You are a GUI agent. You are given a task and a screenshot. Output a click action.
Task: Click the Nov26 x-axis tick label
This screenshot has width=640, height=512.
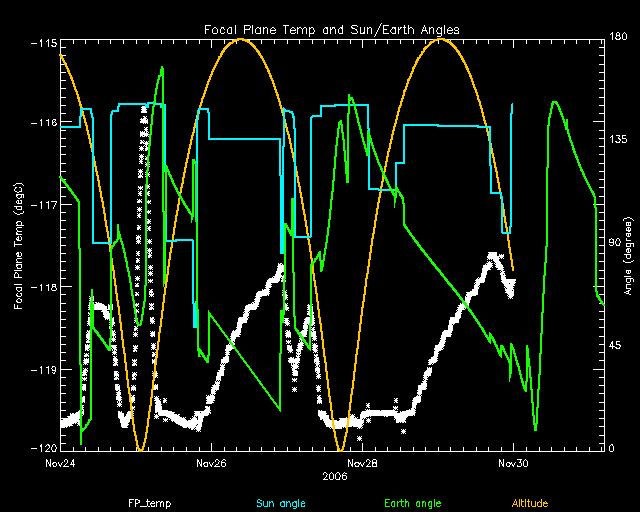tap(211, 463)
